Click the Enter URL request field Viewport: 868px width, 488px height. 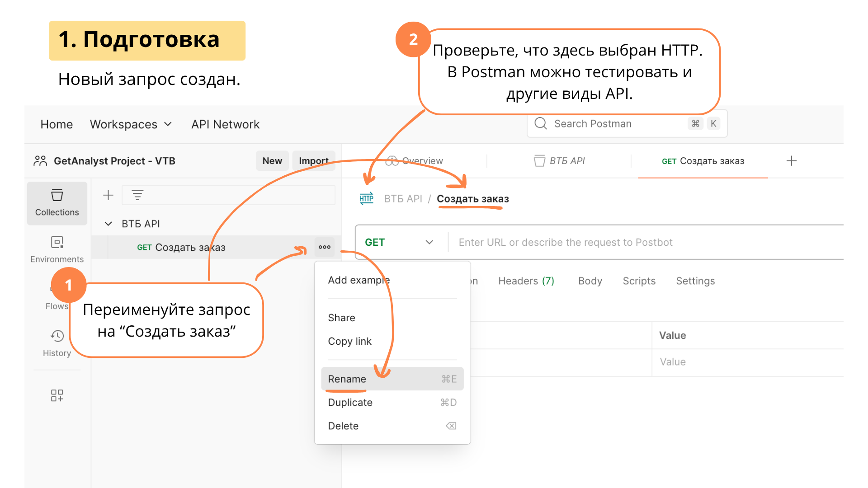[646, 242]
